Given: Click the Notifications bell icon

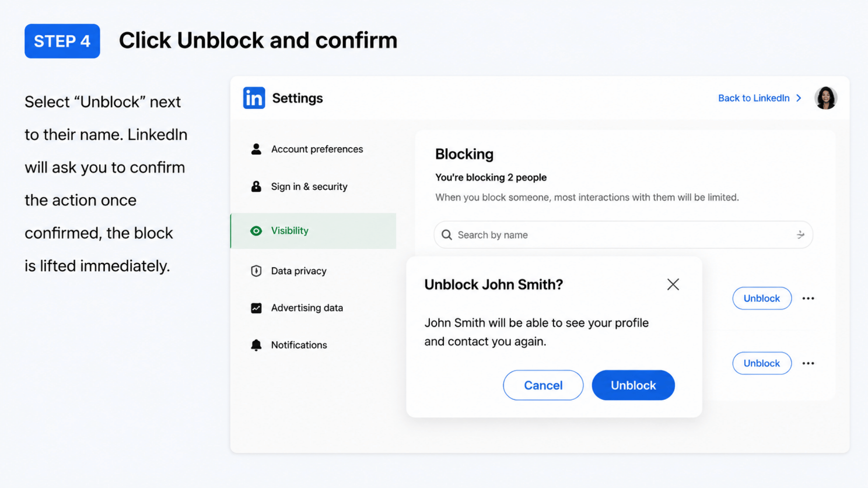Looking at the screenshot, I should (x=256, y=345).
